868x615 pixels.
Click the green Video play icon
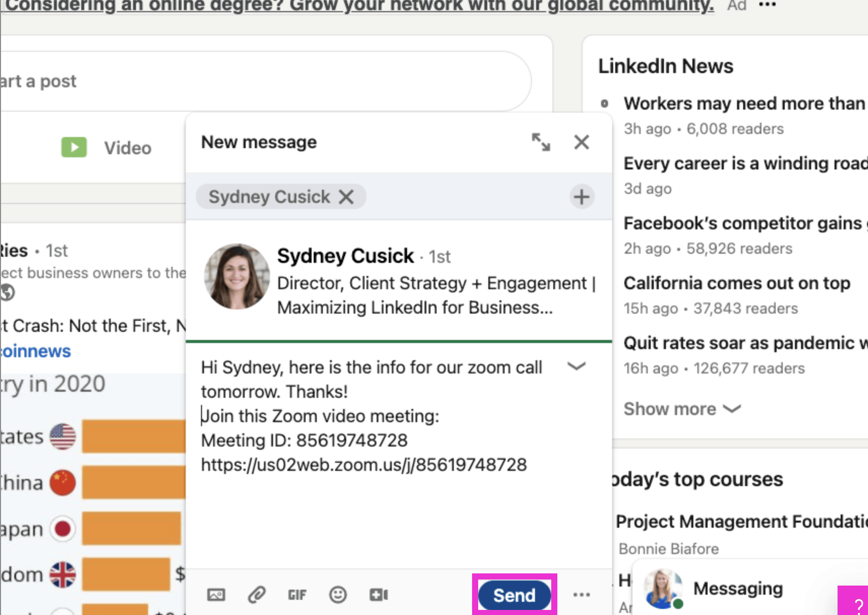[x=74, y=148]
